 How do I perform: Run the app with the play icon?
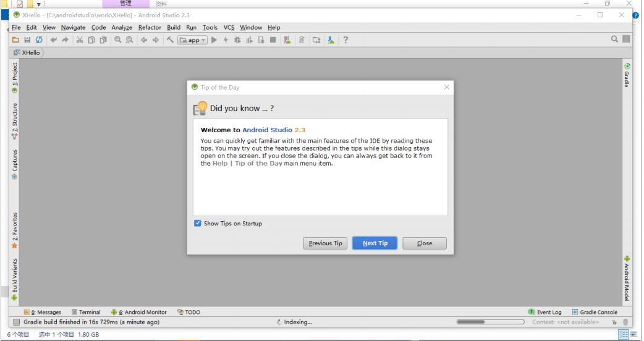[x=214, y=40]
